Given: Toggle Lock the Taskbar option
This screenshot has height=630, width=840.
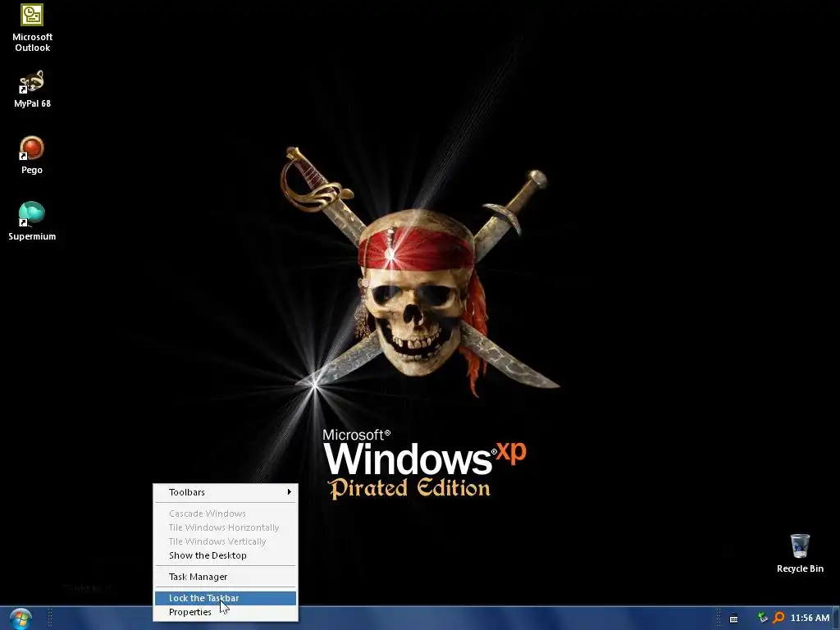Looking at the screenshot, I should pyautogui.click(x=226, y=598).
